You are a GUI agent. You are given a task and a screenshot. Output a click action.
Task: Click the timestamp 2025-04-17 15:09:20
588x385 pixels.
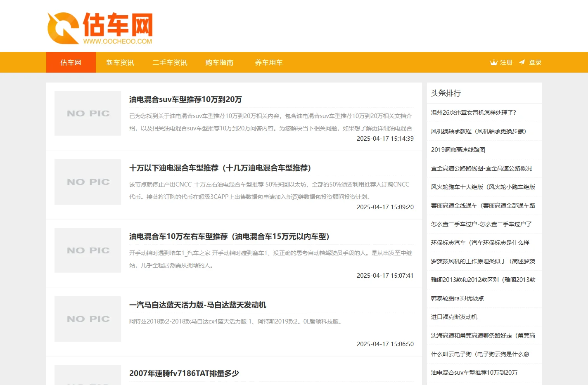click(385, 207)
